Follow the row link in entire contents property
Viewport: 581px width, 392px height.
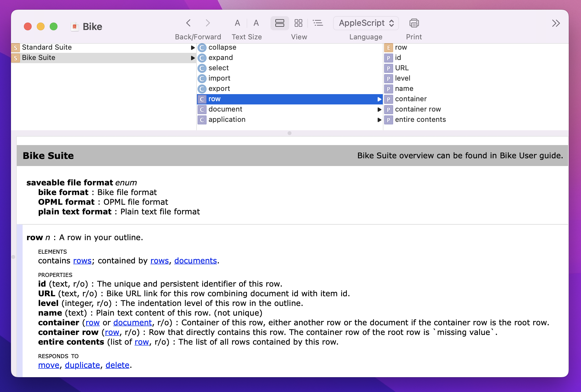pos(142,342)
